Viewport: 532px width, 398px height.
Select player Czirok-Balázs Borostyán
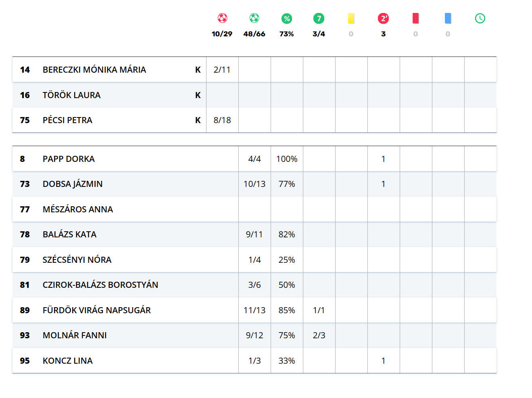[x=100, y=285]
